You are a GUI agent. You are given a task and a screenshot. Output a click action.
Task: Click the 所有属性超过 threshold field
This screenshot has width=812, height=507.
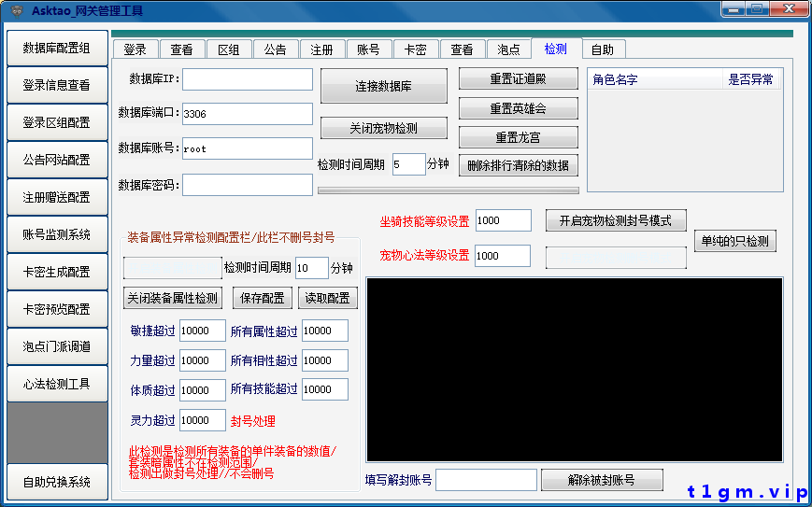click(x=325, y=331)
